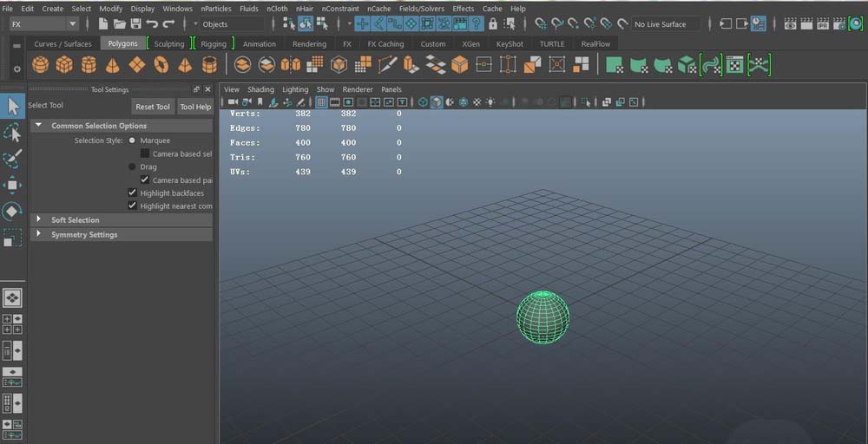Click the Tool Help button
The image size is (868, 444).
[195, 107]
